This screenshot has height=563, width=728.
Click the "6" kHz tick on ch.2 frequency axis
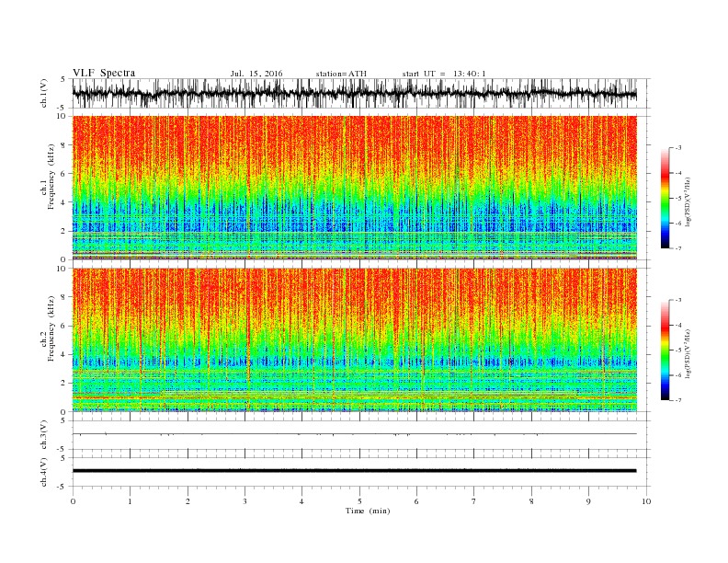63,326
